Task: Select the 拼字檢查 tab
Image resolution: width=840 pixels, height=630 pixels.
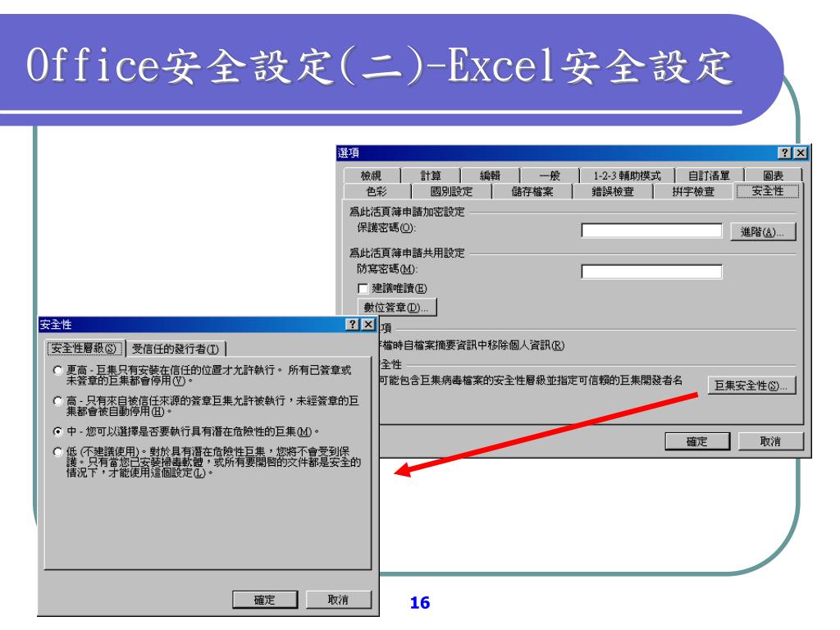Action: [x=693, y=191]
